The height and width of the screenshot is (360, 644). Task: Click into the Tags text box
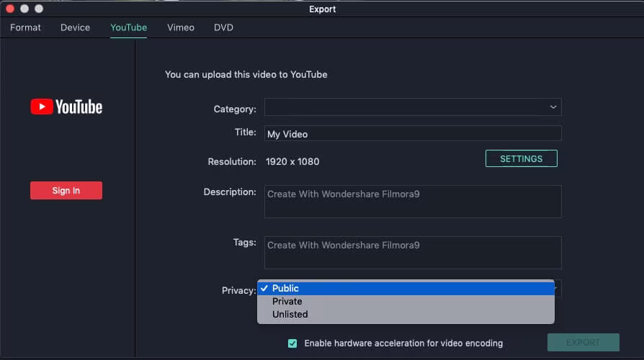pos(413,253)
